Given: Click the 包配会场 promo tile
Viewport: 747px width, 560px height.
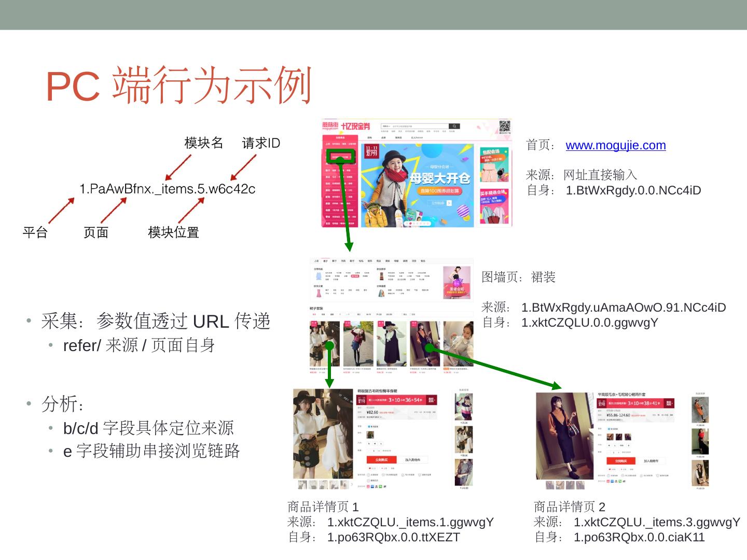Looking at the screenshot, I should tap(493, 165).
